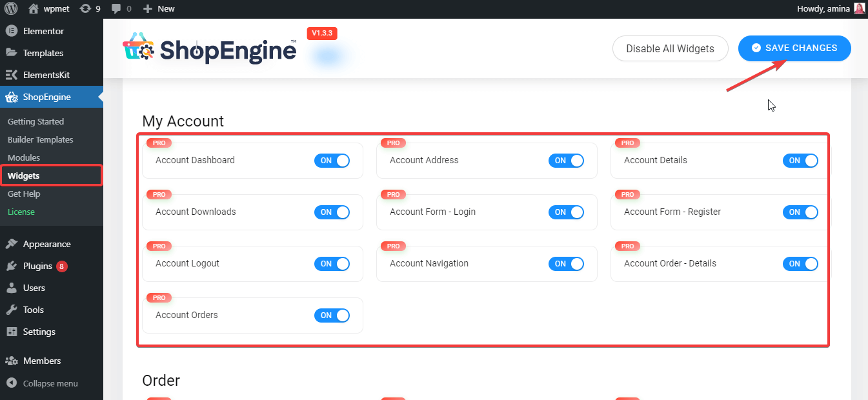
Task: Open Elementor in the sidebar
Action: point(52,31)
